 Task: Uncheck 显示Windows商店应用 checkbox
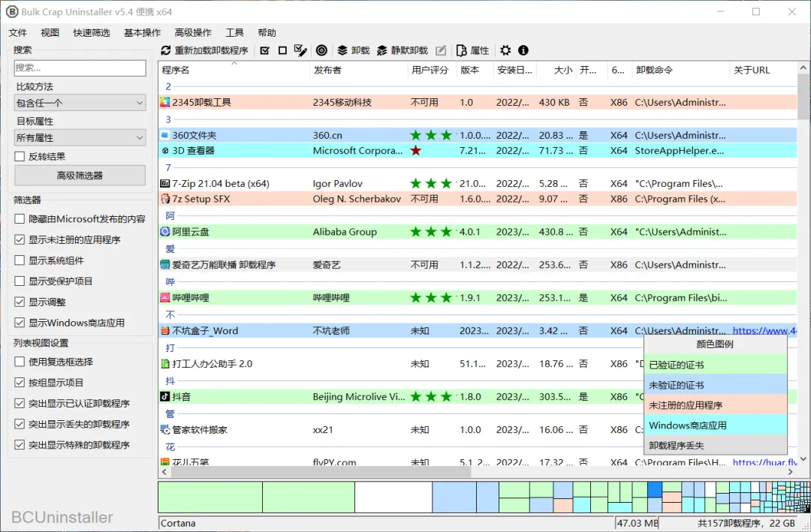click(x=20, y=323)
